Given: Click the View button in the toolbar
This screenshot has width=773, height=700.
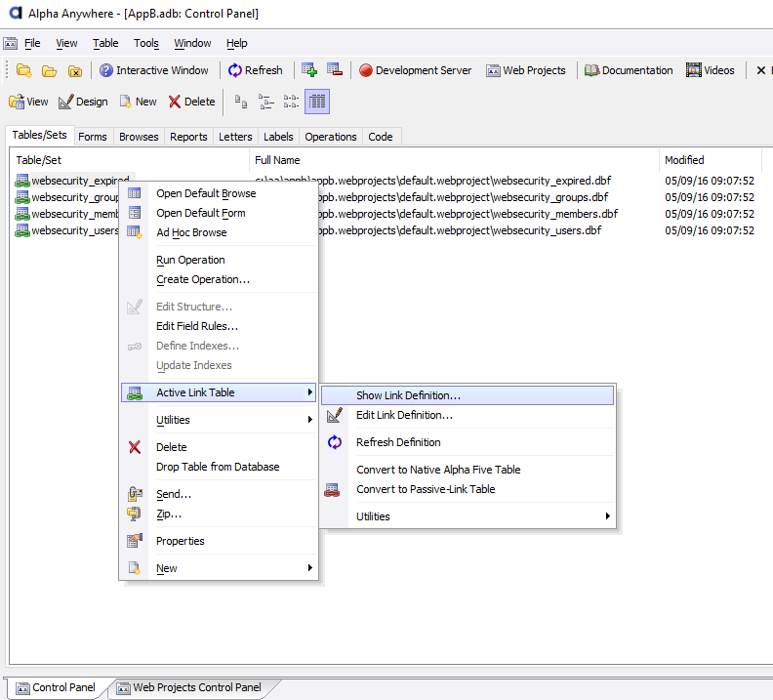Looking at the screenshot, I should 28,102.
